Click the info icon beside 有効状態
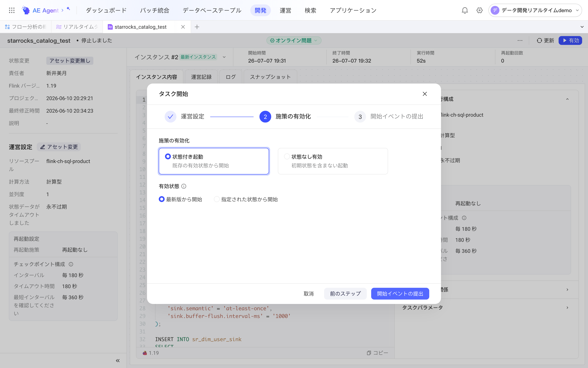The image size is (588, 368). point(184,186)
